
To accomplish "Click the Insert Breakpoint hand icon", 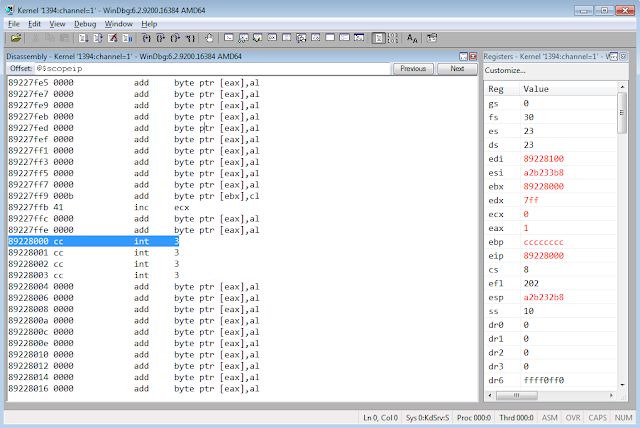I will click(x=209, y=37).
